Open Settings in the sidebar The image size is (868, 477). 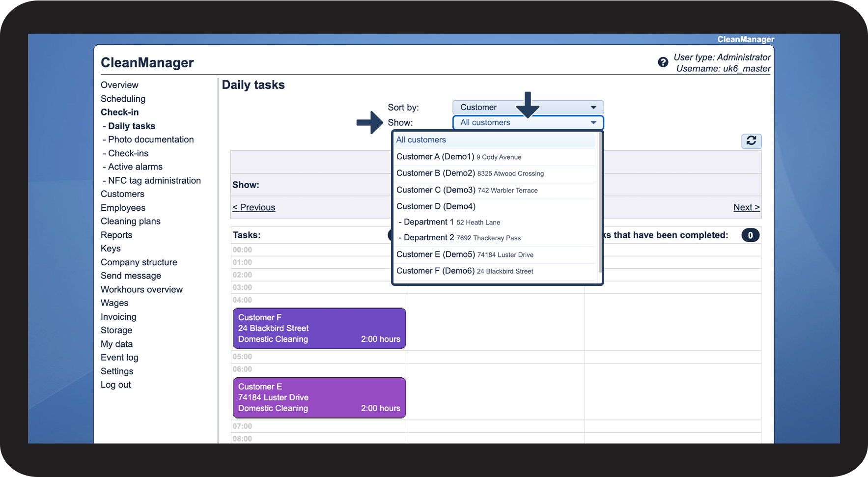117,371
